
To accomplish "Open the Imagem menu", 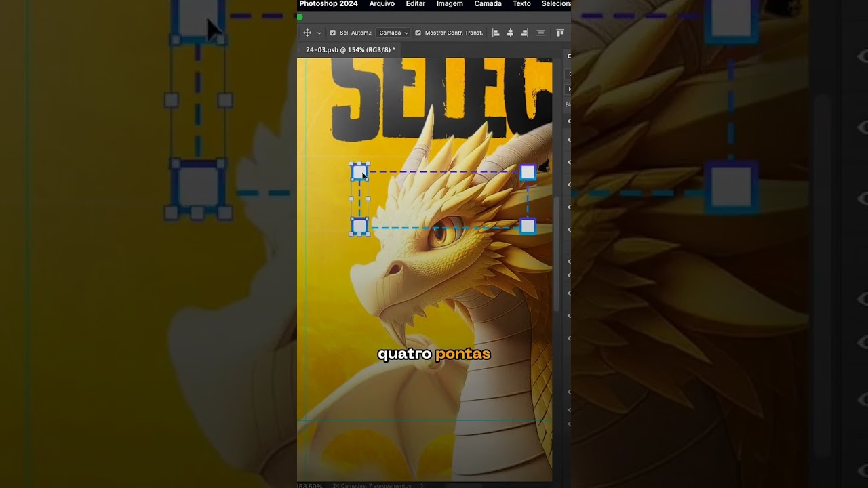I will tap(450, 4).
